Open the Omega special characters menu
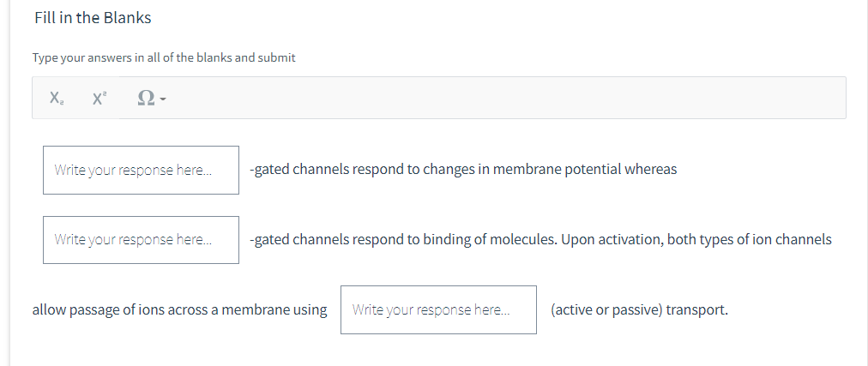Screen dimensions: 868x366 click(x=146, y=99)
